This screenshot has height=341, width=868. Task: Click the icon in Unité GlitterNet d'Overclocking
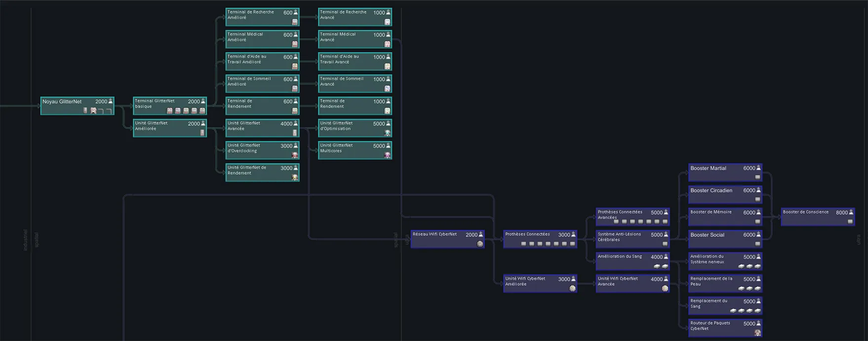295,155
